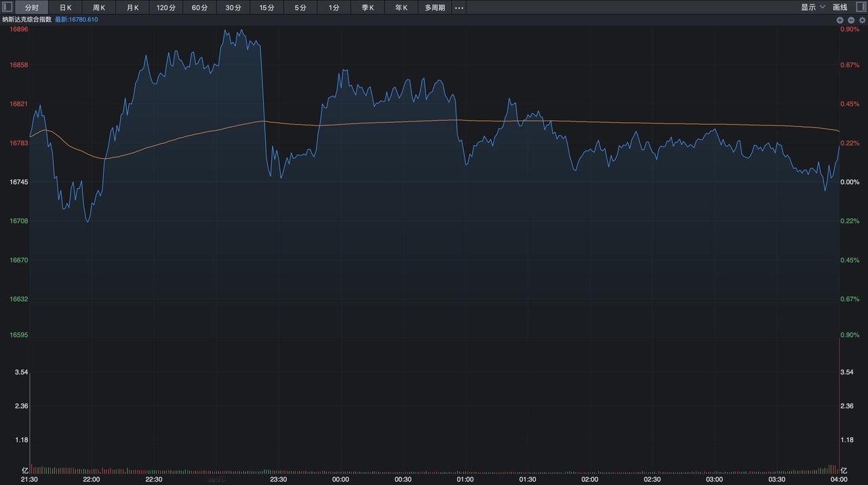Click the tall closing volume bar at 04:00

(840, 405)
